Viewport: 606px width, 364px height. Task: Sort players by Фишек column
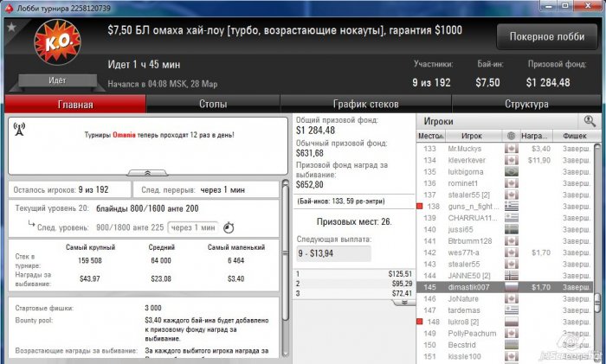[x=575, y=136]
